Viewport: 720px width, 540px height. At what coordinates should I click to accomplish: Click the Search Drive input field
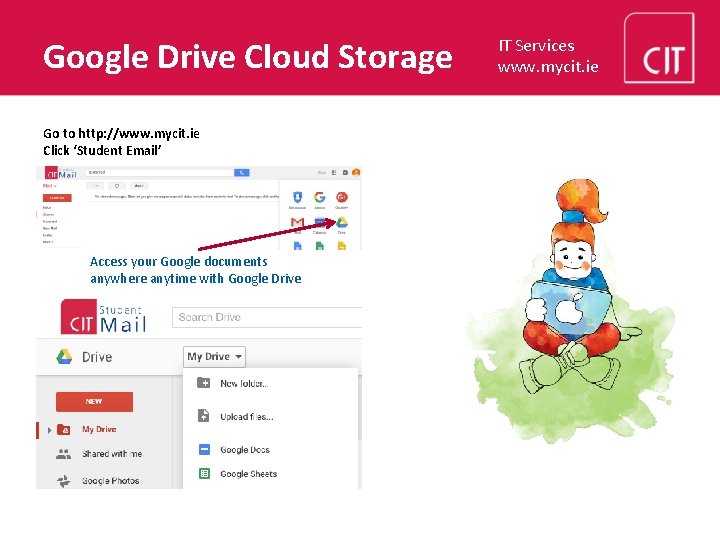pyautogui.click(x=267, y=317)
